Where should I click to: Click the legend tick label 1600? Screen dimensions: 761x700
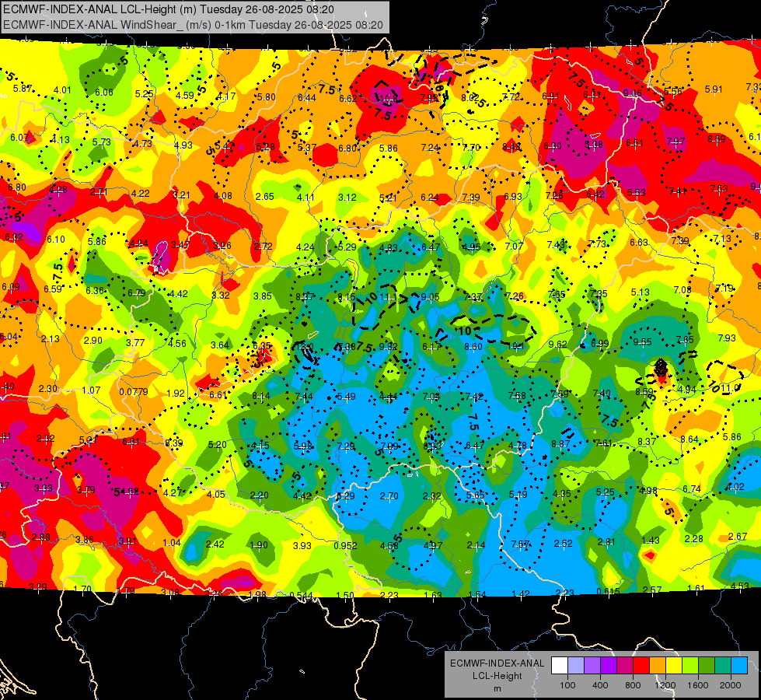697,685
